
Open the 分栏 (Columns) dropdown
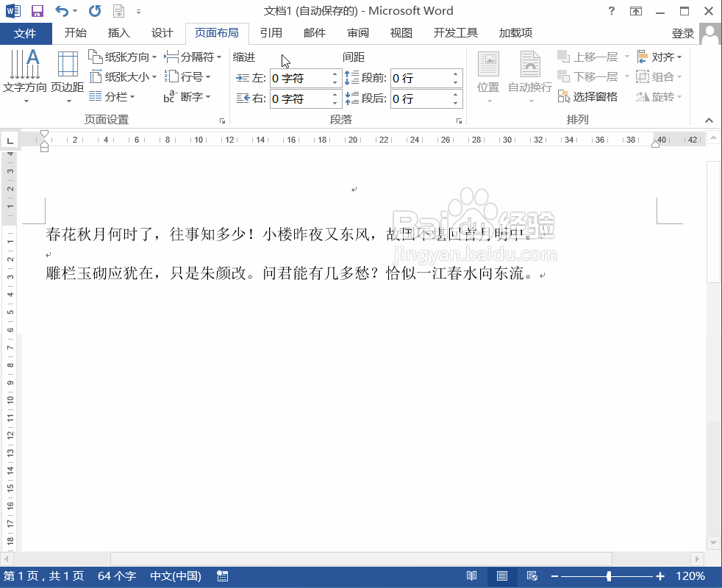click(x=116, y=96)
